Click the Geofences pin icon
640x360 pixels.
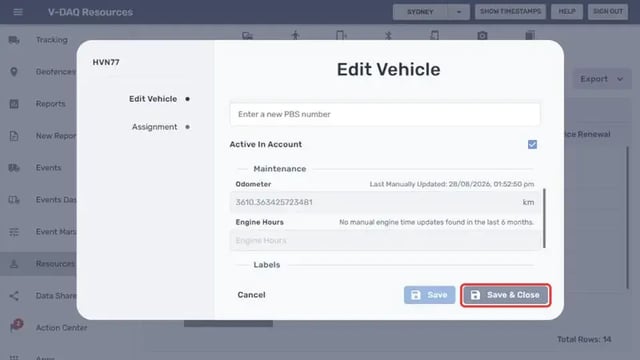click(x=14, y=71)
